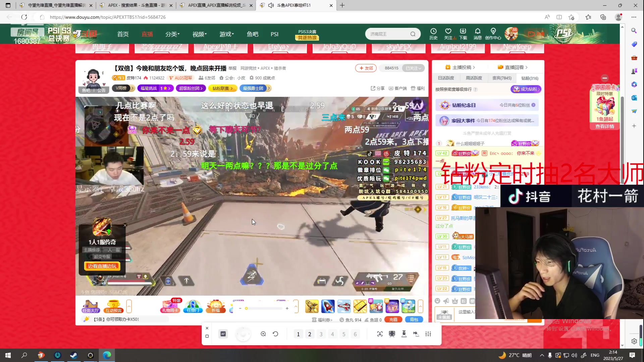
Task: Click the 分享 share link
Action: point(378,88)
